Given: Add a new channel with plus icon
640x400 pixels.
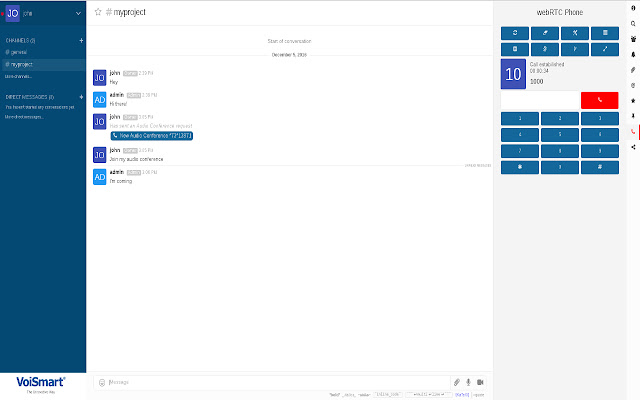Looking at the screenshot, I should (x=81, y=40).
